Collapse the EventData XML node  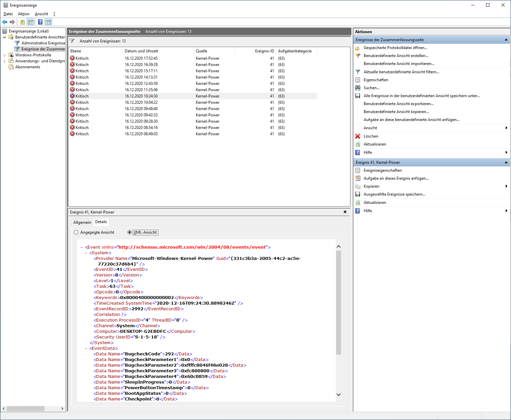tap(86, 348)
